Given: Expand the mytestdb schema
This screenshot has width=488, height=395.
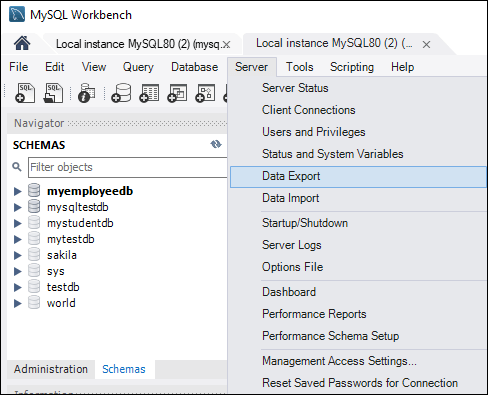Looking at the screenshot, I should tap(18, 239).
